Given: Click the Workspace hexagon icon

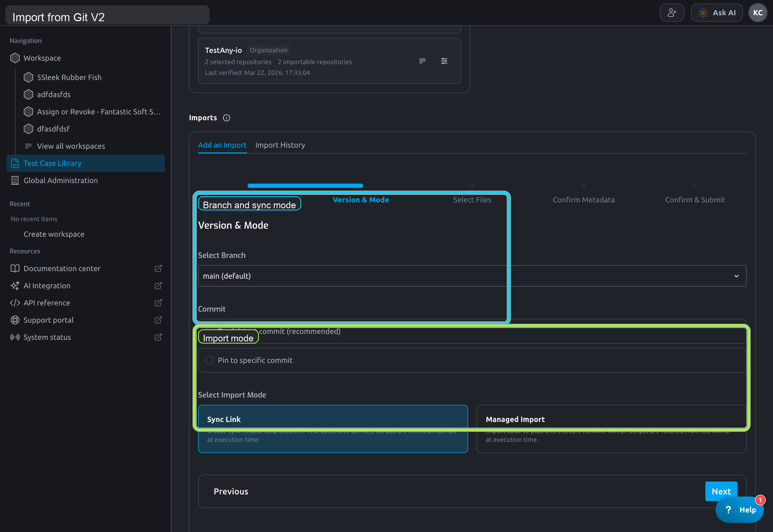Looking at the screenshot, I should [x=15, y=58].
